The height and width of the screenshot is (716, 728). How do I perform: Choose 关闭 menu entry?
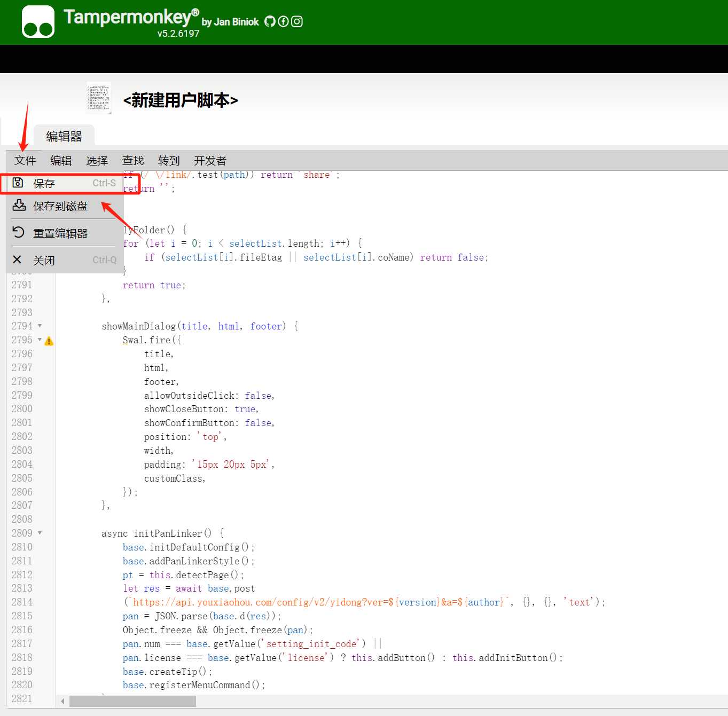click(x=65, y=260)
